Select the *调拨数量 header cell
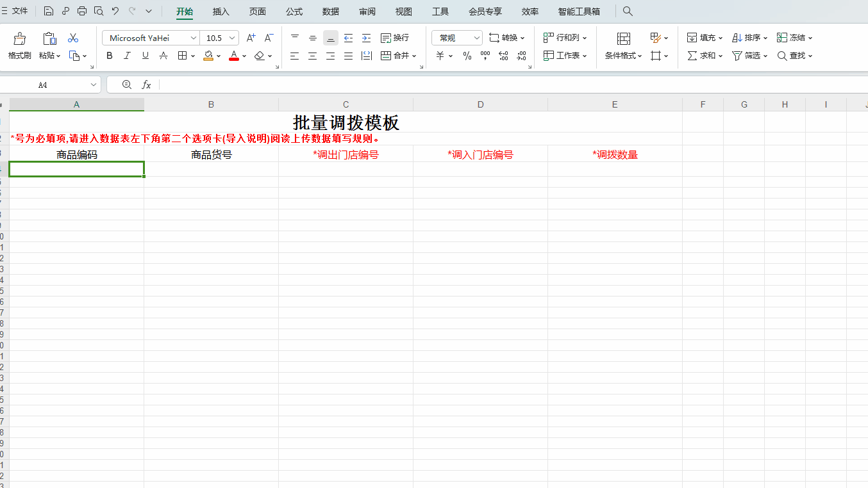This screenshot has height=488, width=868. click(x=615, y=154)
